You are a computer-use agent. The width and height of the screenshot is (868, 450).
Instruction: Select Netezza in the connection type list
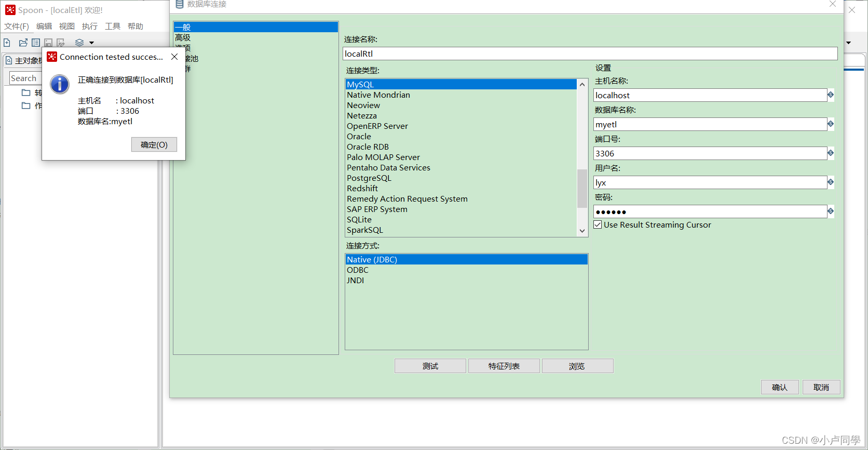461,115
